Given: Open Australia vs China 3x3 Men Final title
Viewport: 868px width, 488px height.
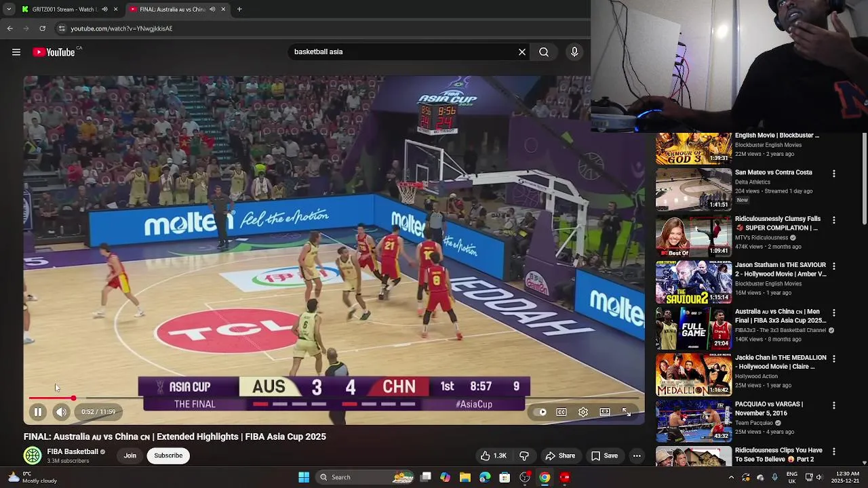Looking at the screenshot, I should 781,316.
